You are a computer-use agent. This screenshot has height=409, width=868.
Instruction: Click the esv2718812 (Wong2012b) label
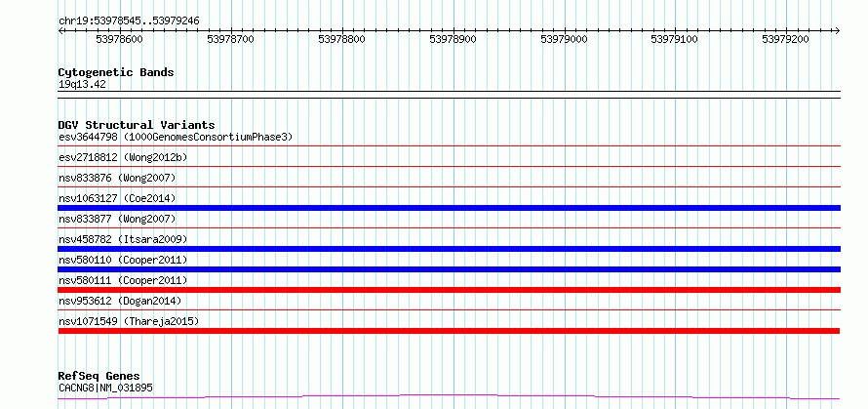coord(123,157)
